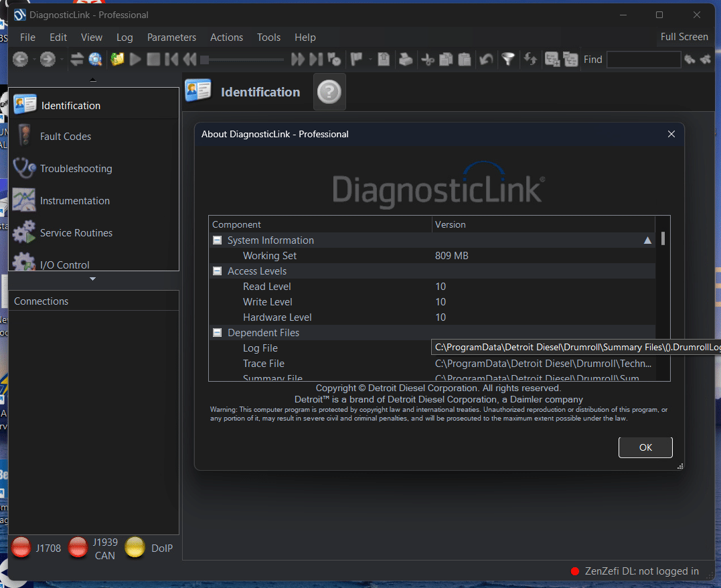Click inside the Find input field

pyautogui.click(x=643, y=59)
